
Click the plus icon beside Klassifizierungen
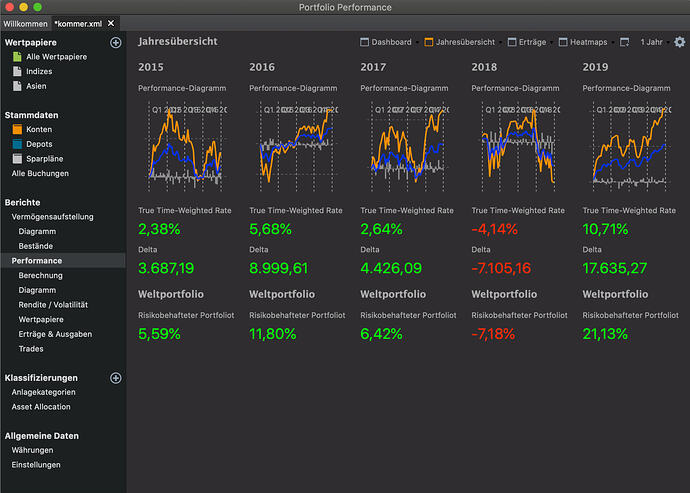pos(115,378)
